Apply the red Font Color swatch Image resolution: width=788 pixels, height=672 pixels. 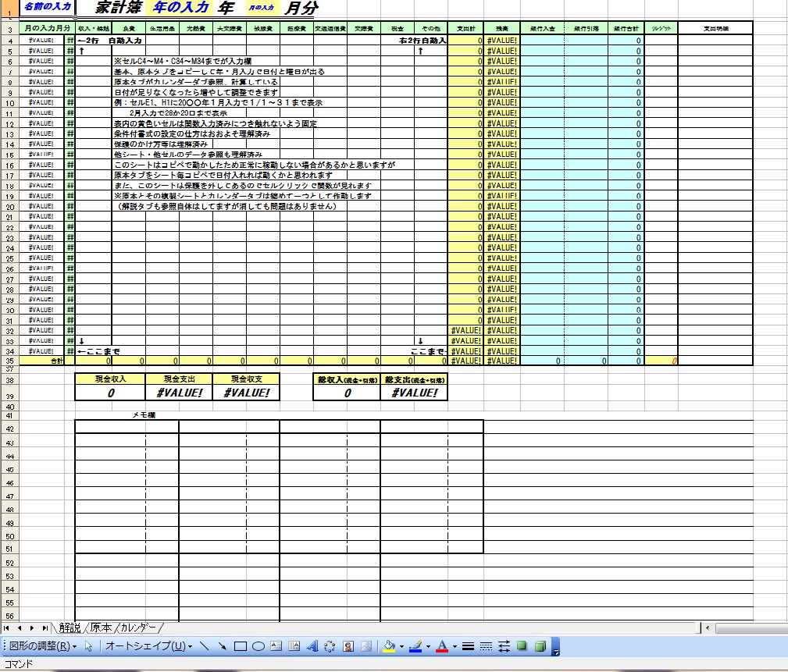pos(442,646)
